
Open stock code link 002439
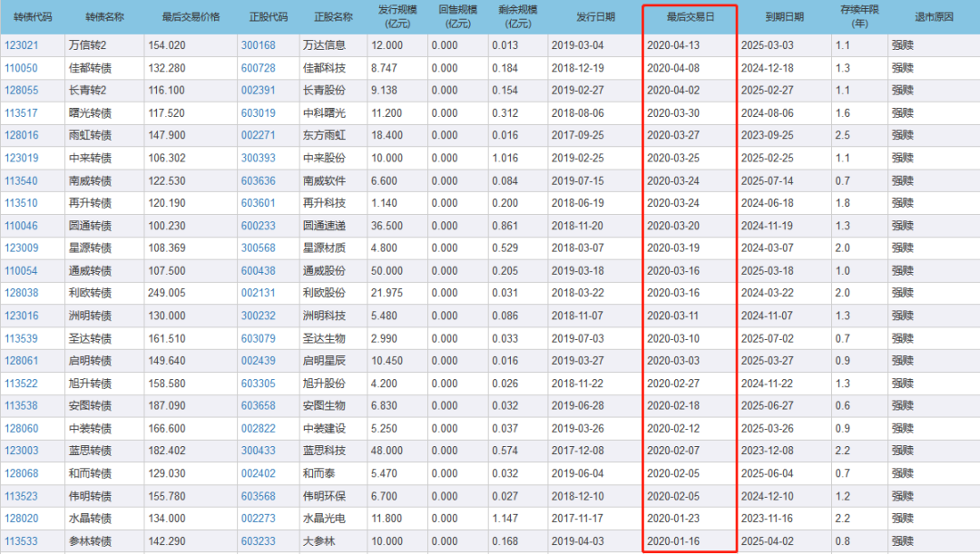[258, 361]
